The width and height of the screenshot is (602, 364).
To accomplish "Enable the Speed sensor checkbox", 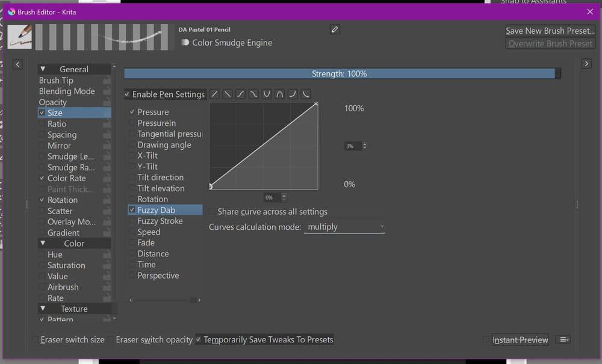I will tap(132, 232).
